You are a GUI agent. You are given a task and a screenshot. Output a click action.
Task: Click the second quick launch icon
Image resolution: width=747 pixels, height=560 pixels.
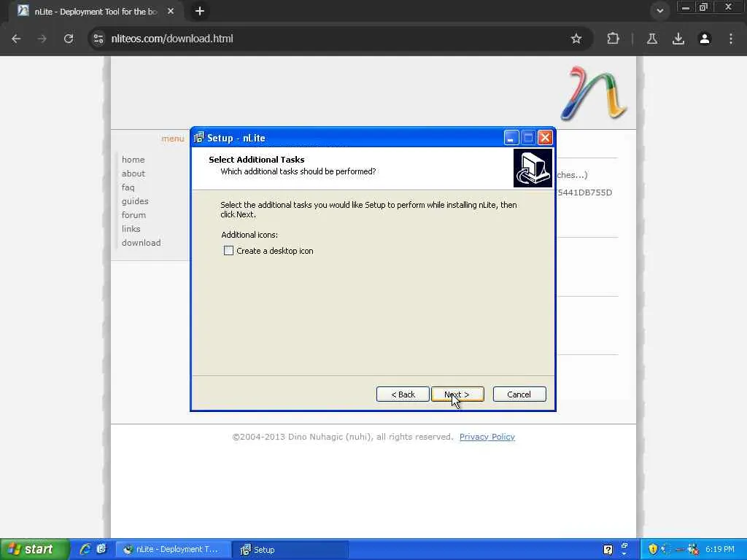point(101,549)
